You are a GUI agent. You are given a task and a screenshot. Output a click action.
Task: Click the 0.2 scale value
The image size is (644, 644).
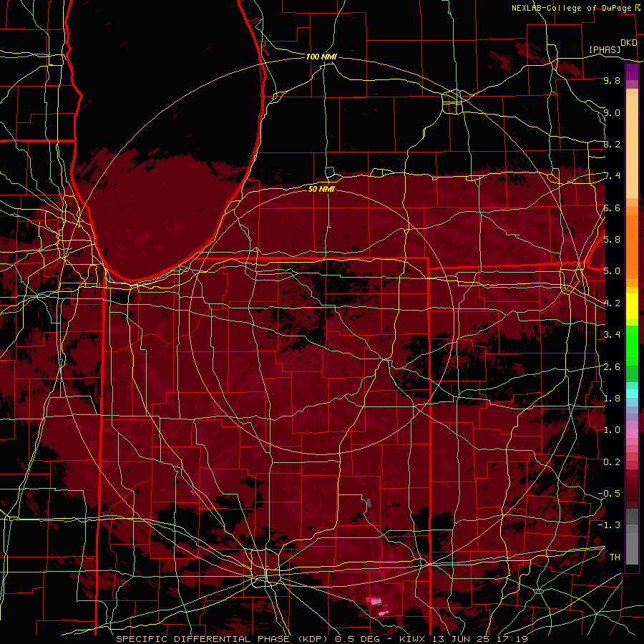click(612, 462)
